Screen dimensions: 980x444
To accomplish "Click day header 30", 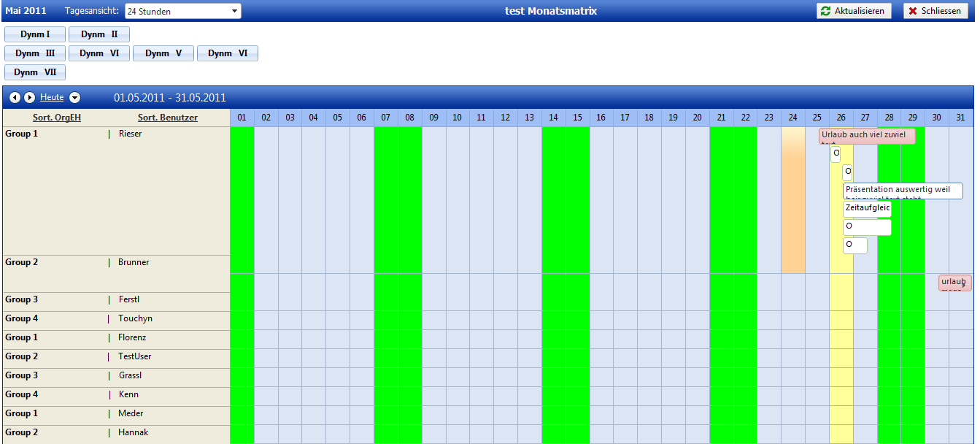I will click(x=937, y=118).
